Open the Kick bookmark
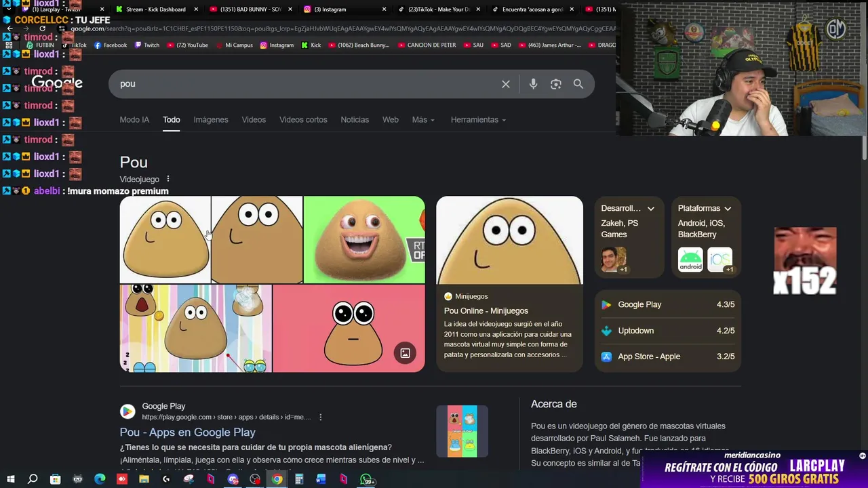 [x=311, y=45]
